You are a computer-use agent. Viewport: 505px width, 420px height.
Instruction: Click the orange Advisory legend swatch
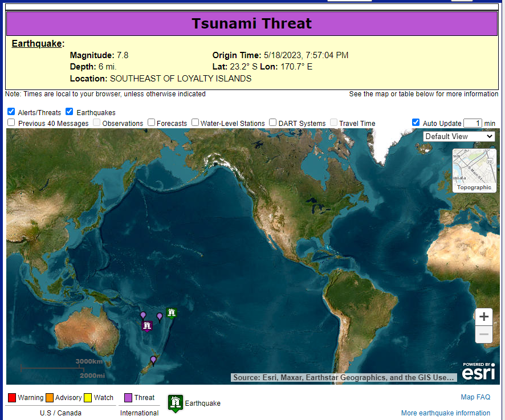point(50,398)
